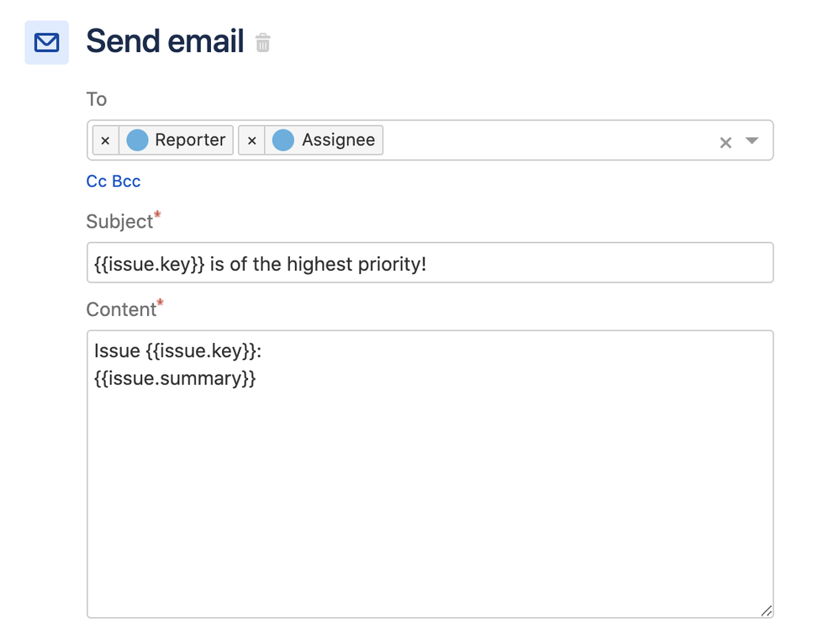Click the Reporter avatar circle
This screenshot has width=840, height=628.
pos(137,140)
